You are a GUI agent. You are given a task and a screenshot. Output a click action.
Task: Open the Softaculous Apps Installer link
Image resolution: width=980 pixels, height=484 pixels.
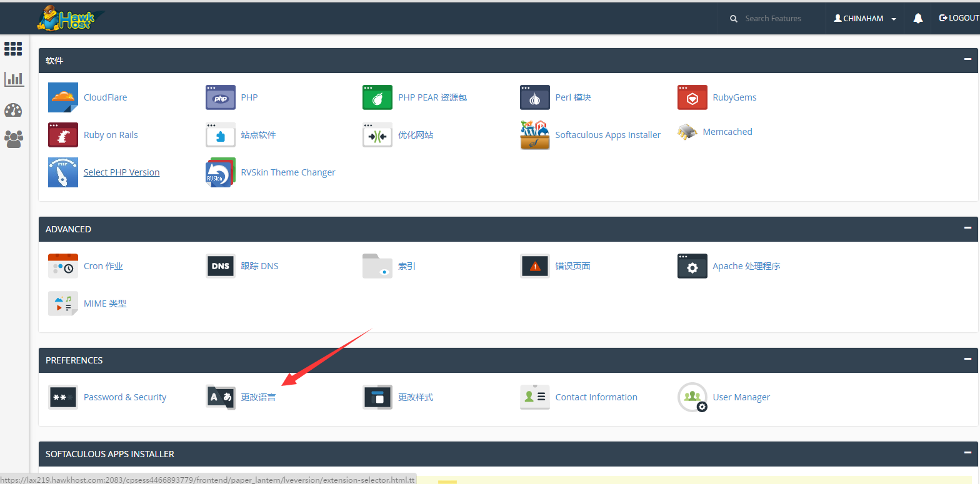(607, 135)
